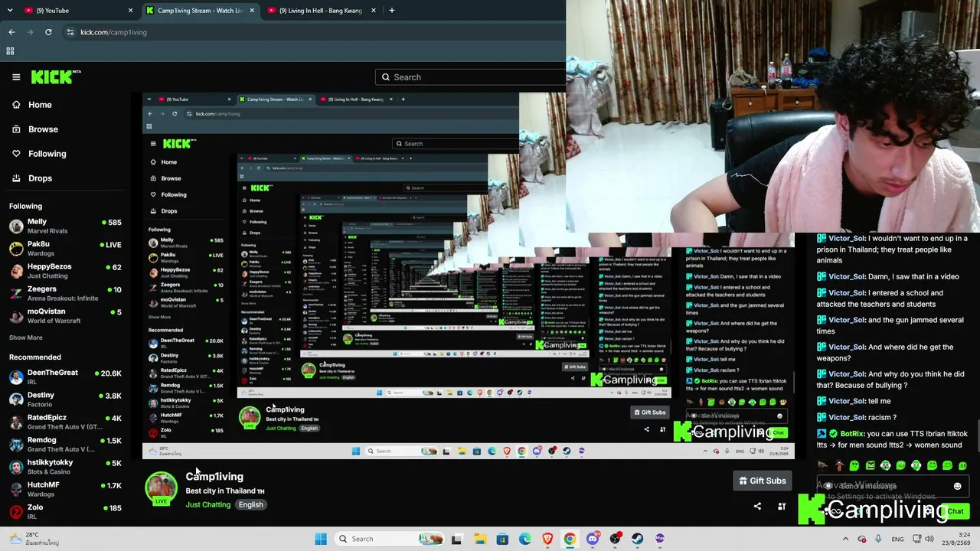Viewport: 980px width, 551px height.
Task: Show hidden system tray icons
Action: point(845,539)
